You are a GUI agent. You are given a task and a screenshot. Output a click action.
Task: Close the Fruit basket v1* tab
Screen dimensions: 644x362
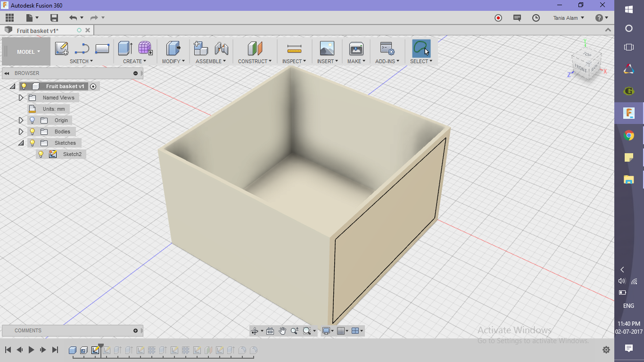pos(87,30)
